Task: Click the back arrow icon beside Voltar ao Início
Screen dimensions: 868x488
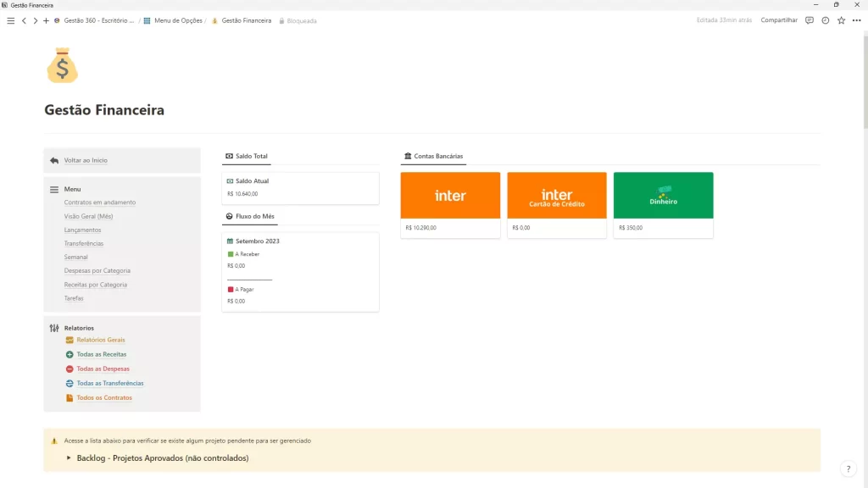Action: [x=54, y=160]
